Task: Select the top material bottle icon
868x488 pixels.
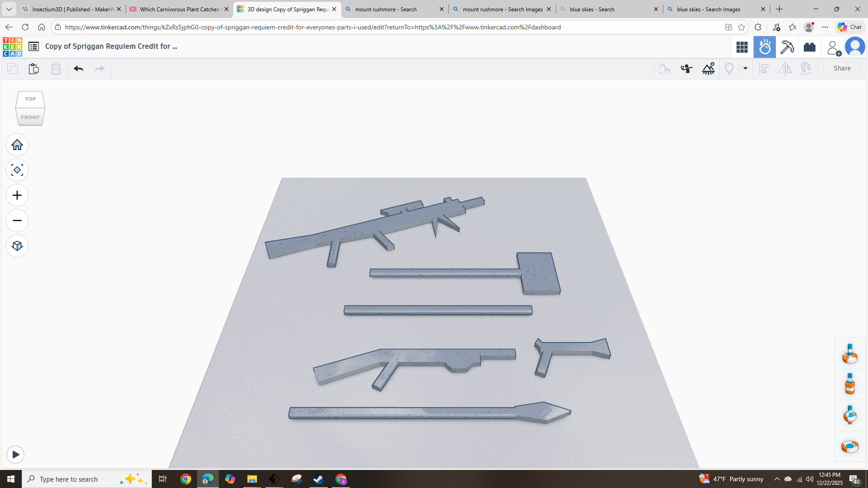Action: click(850, 353)
